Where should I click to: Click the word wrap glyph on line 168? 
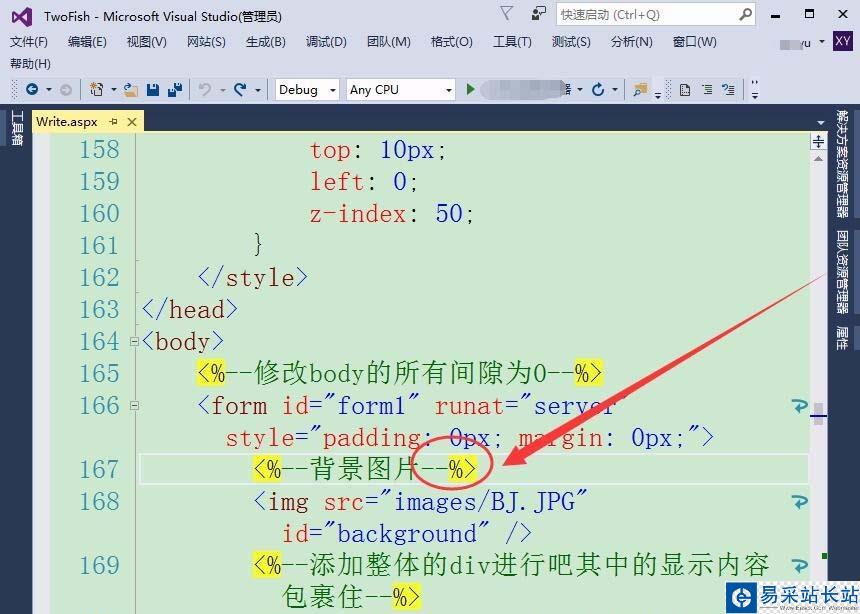click(800, 502)
